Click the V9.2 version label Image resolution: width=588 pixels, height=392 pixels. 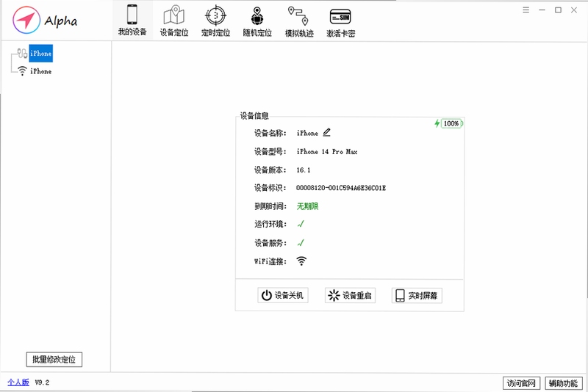click(x=42, y=382)
